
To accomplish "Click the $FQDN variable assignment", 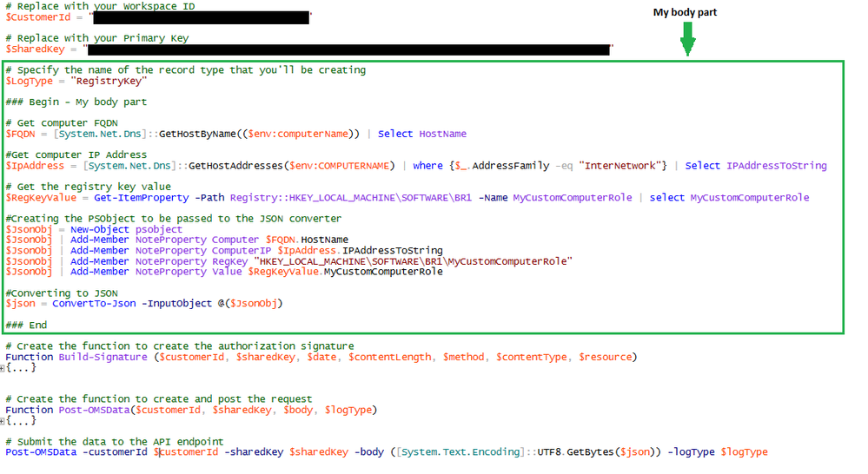I will [x=21, y=134].
